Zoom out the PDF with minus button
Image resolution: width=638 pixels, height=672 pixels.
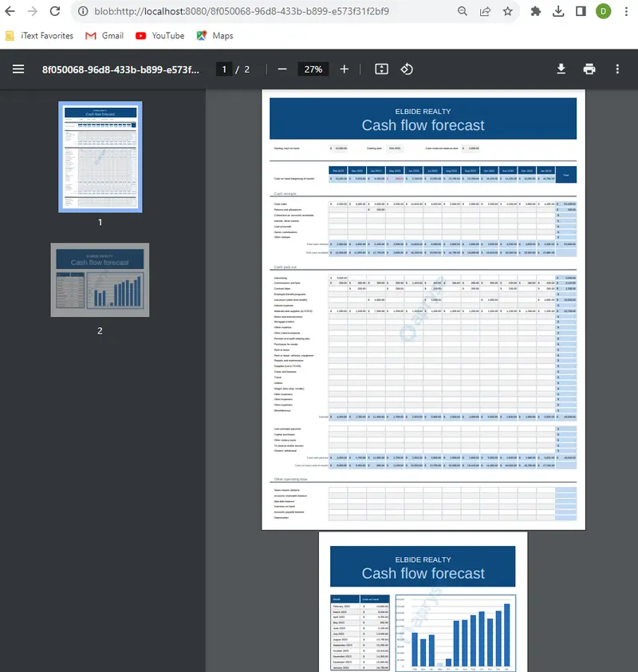click(x=282, y=69)
